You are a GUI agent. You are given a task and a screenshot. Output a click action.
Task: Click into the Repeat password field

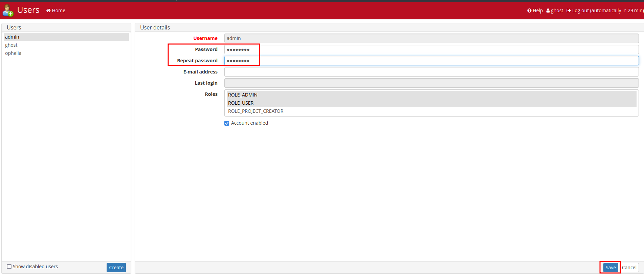pyautogui.click(x=431, y=61)
